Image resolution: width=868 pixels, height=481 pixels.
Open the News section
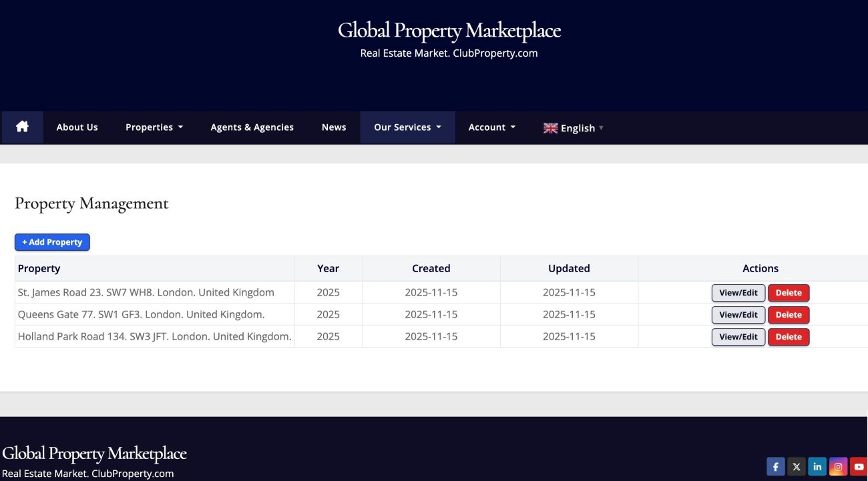[x=334, y=127]
